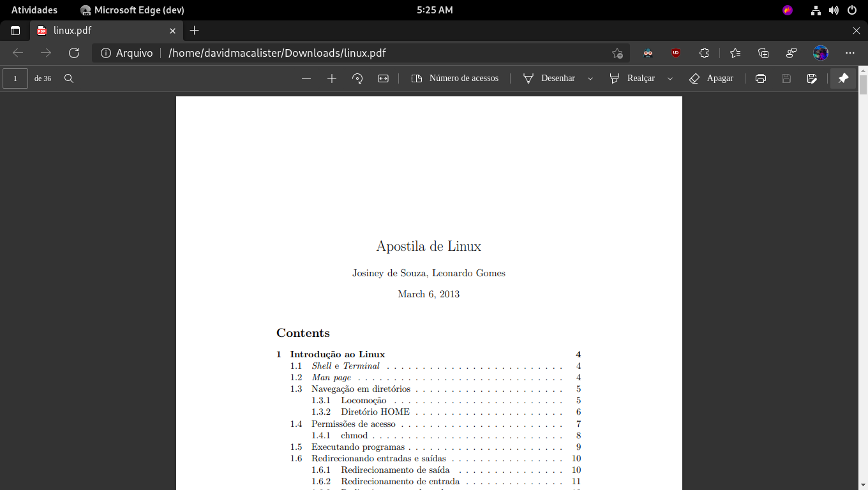868x490 pixels.
Task: Click the Número de acessos button
Action: (455, 78)
